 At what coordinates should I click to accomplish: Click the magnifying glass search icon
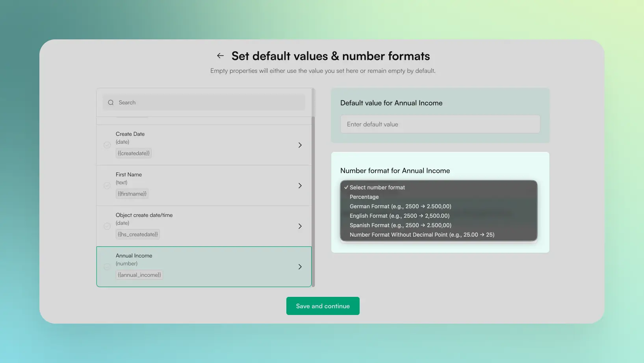click(x=111, y=102)
